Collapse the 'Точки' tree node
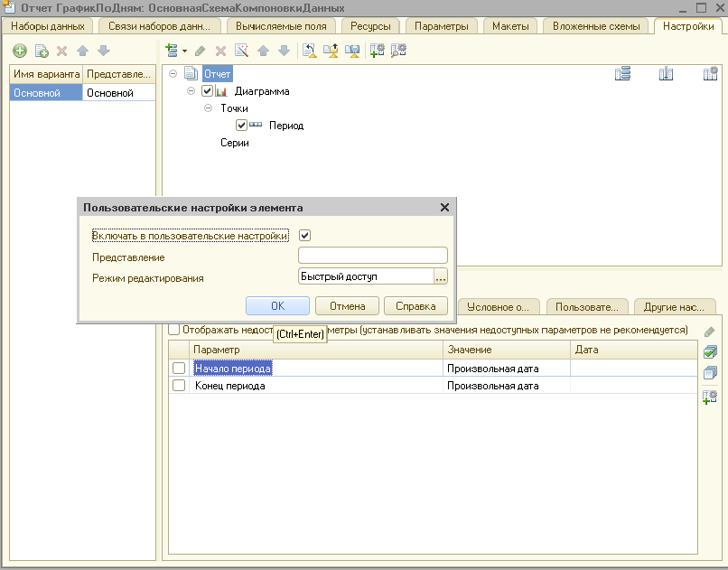This screenshot has width=728, height=570. [x=209, y=108]
